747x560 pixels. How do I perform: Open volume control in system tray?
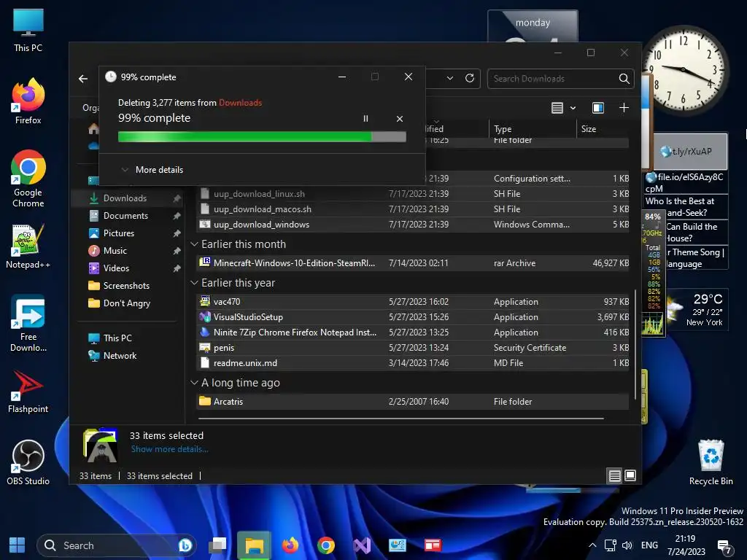pos(627,545)
